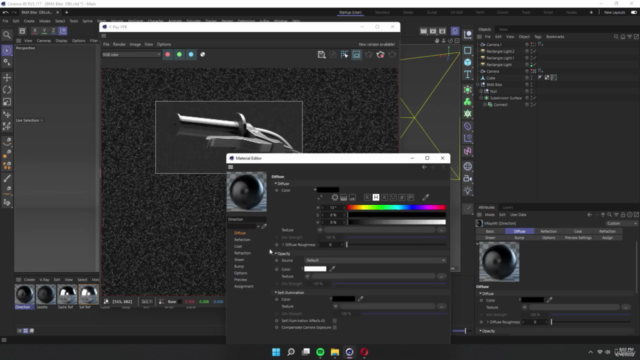This screenshot has height=360, width=640.
Task: Click the camera object icon in palette
Action: [x=468, y=178]
